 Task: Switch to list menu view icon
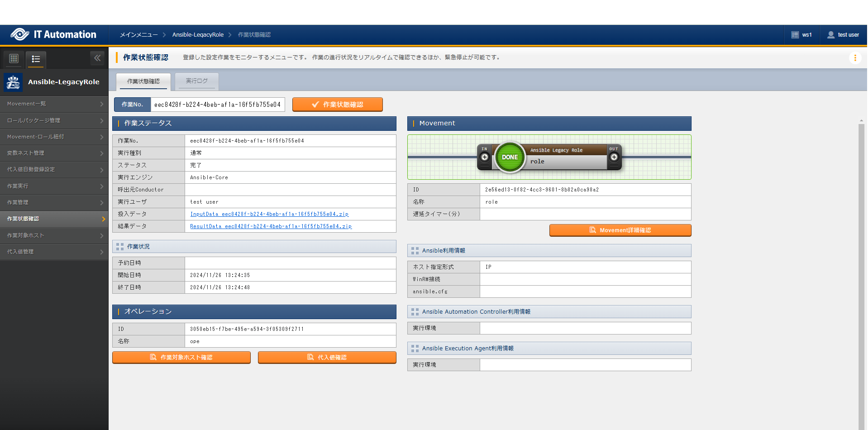pyautogui.click(x=36, y=59)
